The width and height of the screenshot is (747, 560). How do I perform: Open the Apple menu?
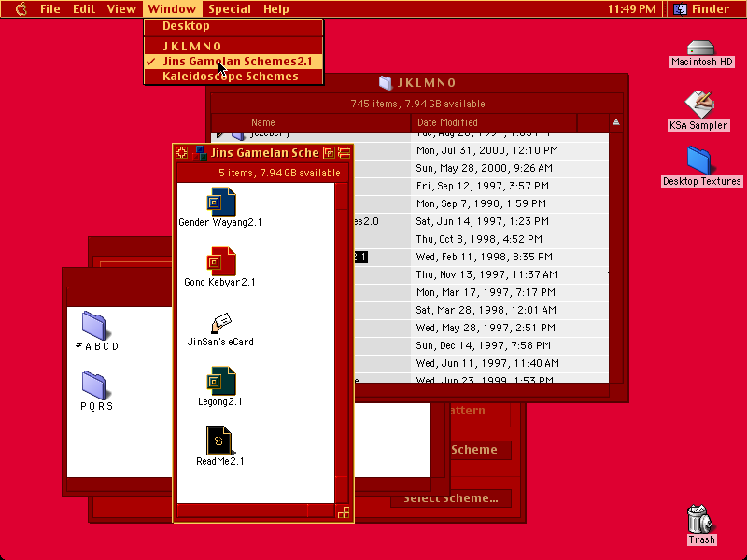[21, 8]
